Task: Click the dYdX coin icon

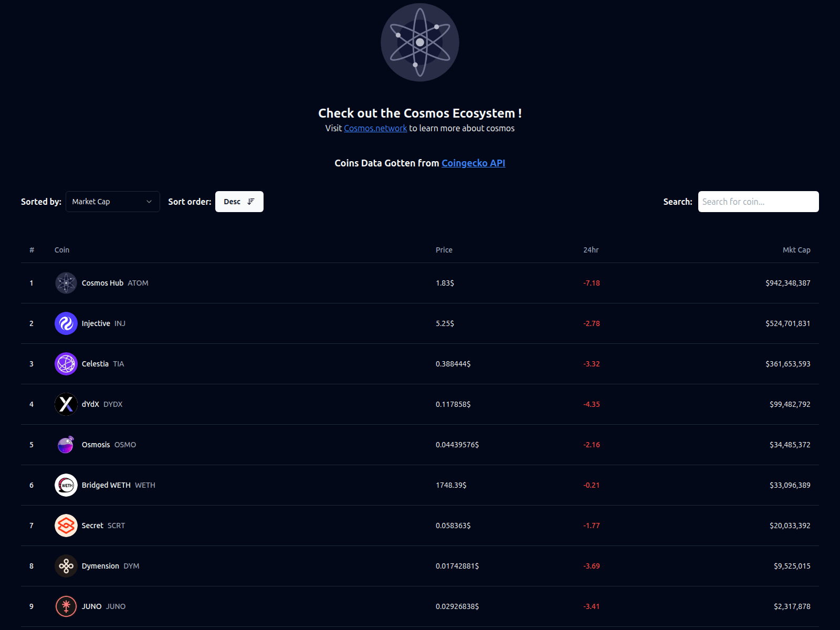Action: point(66,404)
